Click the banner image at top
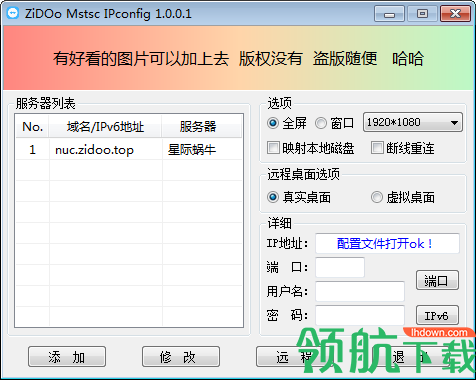The image size is (476, 380). 238,58
